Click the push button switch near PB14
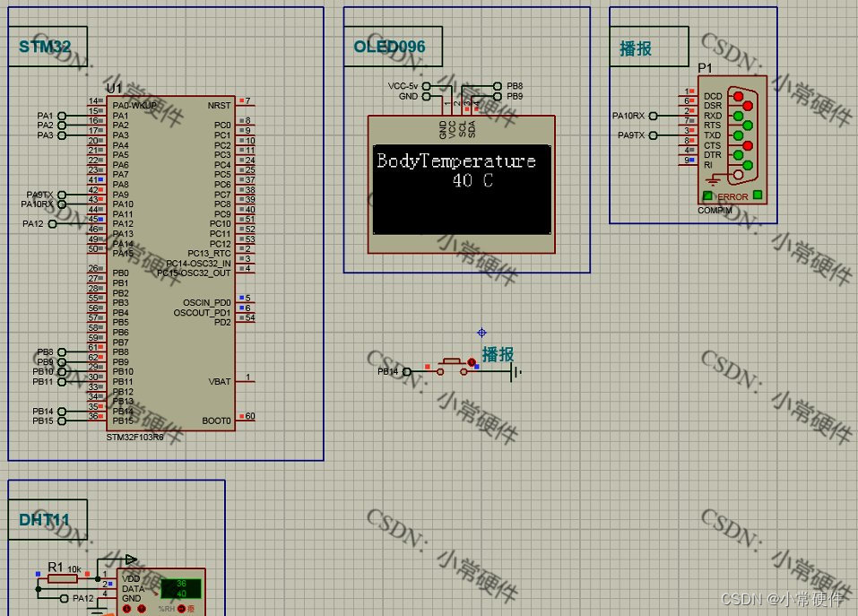 (x=452, y=367)
